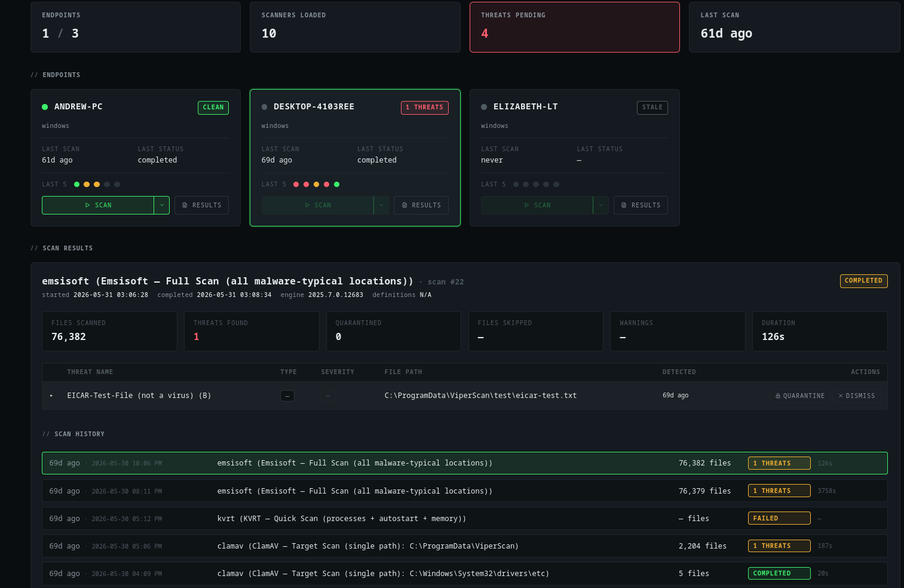Click the 1 THREATS badge on the 187s row
The image size is (904, 588).
tap(779, 546)
